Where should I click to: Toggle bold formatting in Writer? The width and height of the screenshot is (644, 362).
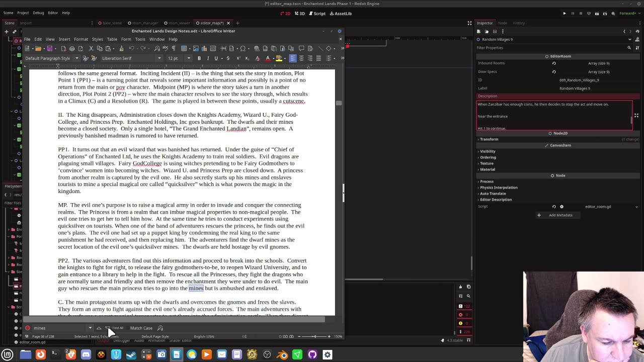(199, 58)
